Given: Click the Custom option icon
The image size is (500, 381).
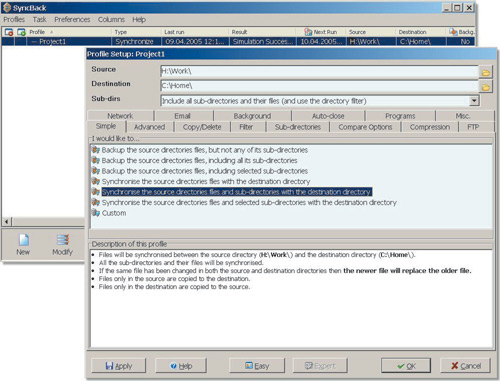Looking at the screenshot, I should 96,213.
